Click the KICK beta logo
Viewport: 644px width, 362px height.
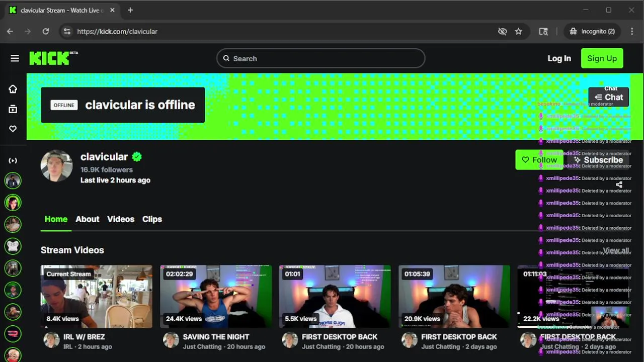tap(53, 58)
